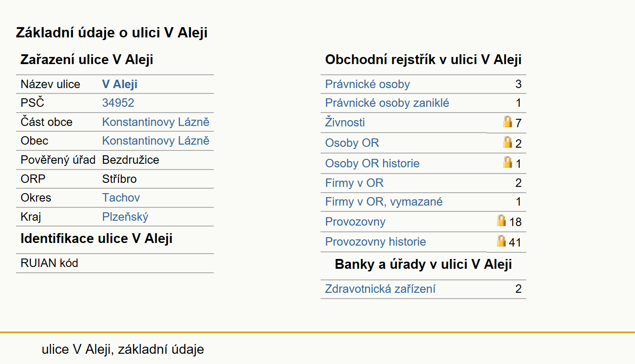Click the lock icon next to Živnosti

point(507,121)
